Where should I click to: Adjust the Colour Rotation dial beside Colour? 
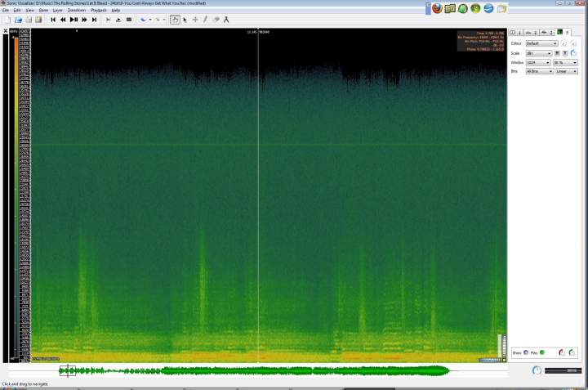click(573, 43)
